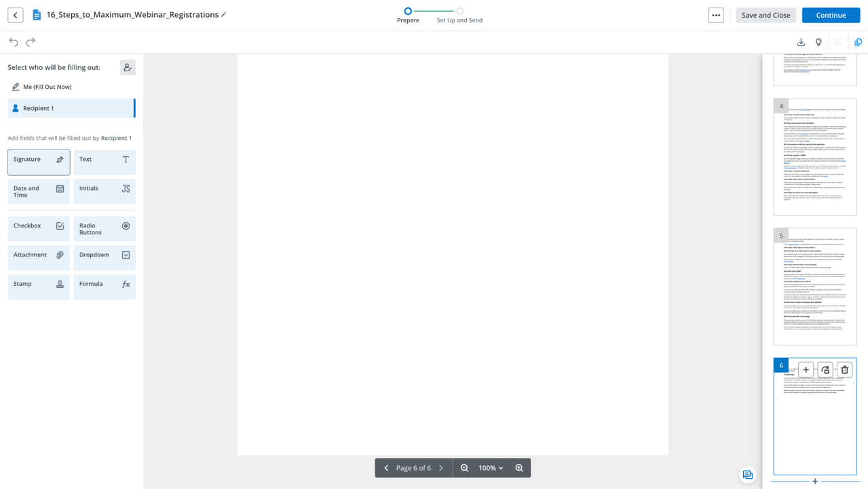Click the redo arrow icon
Image resolution: width=868 pixels, height=489 pixels.
(31, 42)
